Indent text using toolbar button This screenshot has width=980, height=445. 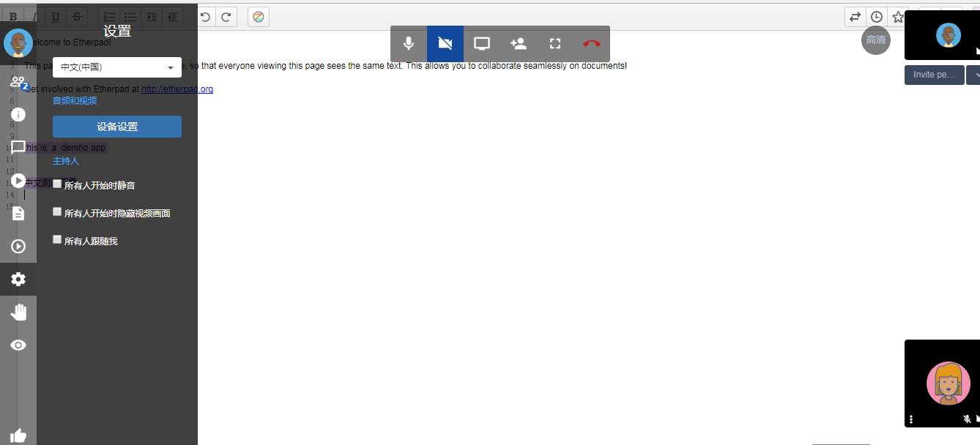(x=152, y=17)
